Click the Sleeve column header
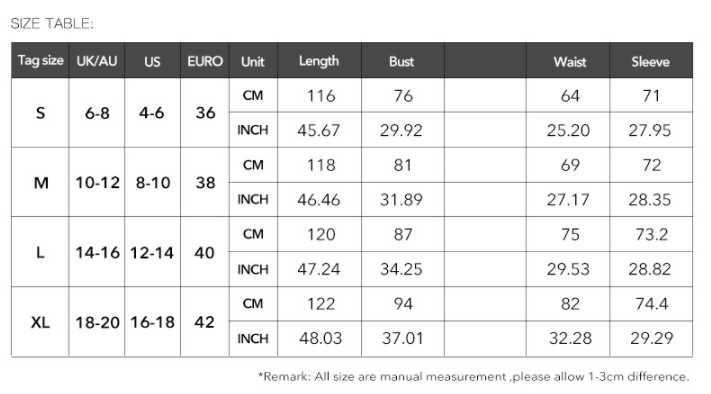 (651, 61)
